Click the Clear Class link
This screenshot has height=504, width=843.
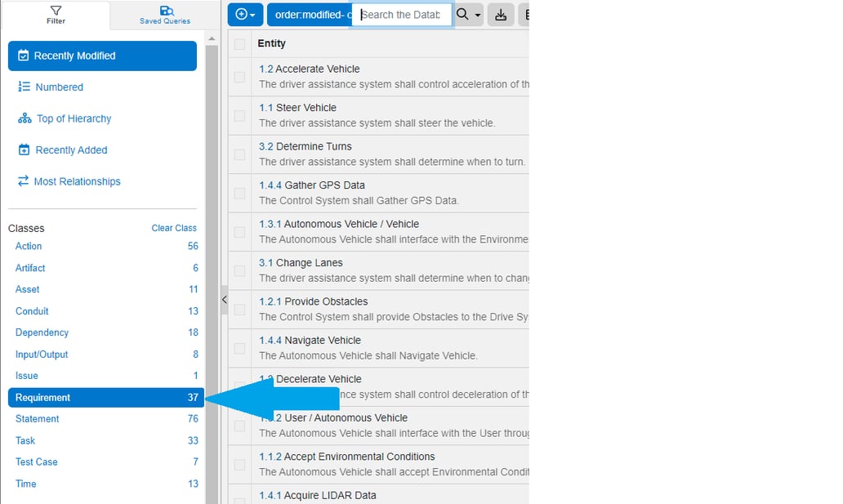click(x=174, y=228)
